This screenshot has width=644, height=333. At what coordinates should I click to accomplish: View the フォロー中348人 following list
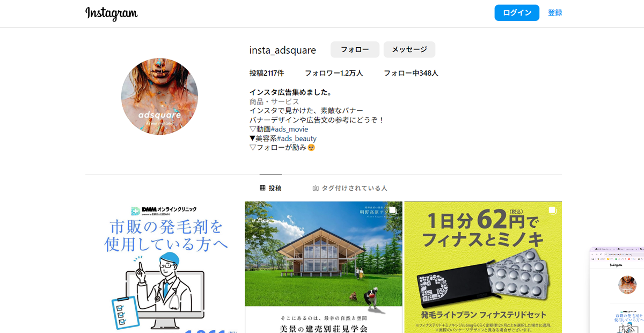tap(411, 73)
